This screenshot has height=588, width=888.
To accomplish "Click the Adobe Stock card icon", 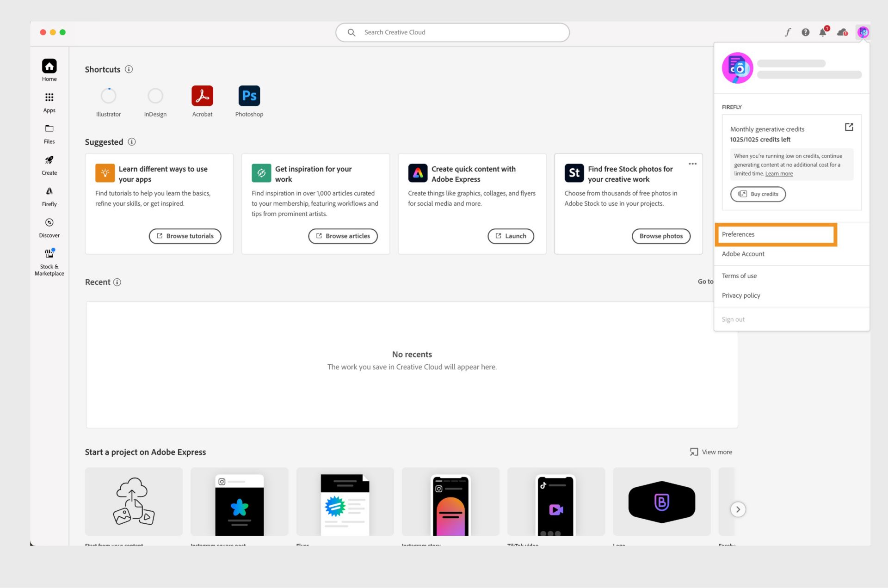I will tap(574, 173).
